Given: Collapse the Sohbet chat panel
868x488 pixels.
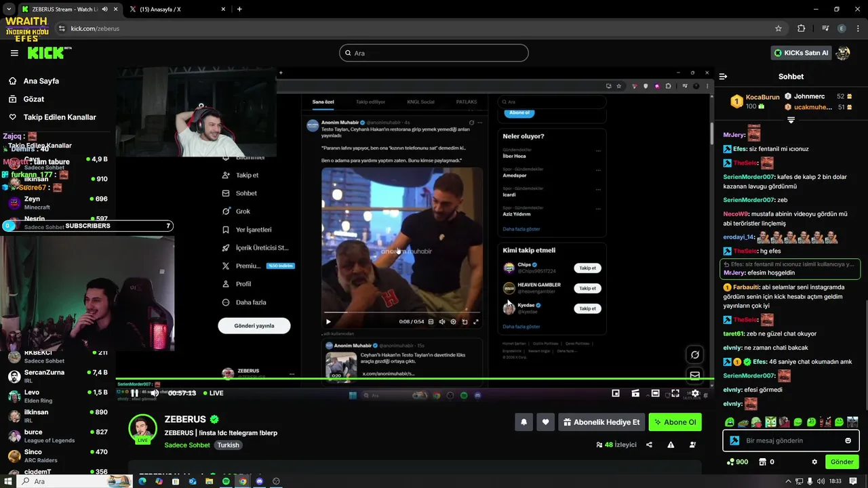Looking at the screenshot, I should coord(723,77).
